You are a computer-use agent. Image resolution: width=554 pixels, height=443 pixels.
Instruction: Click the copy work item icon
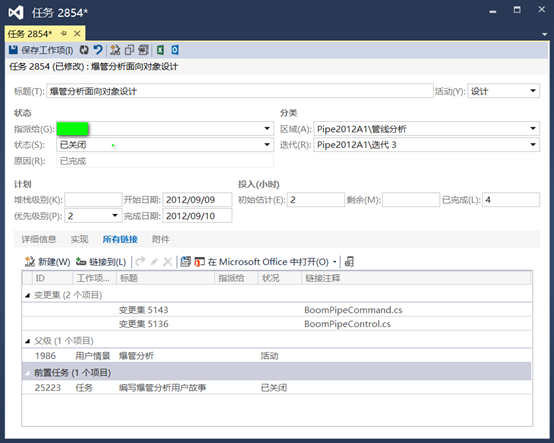[129, 50]
